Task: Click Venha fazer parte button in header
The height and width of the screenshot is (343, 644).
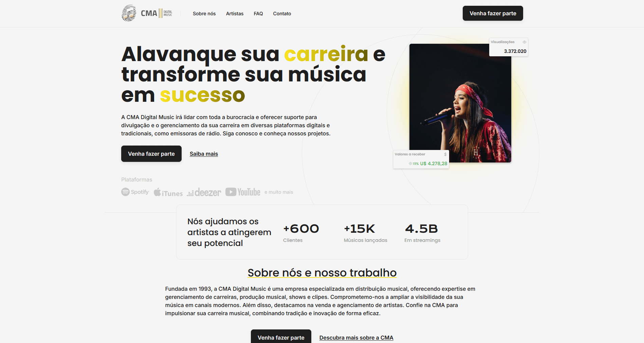Action: [493, 13]
